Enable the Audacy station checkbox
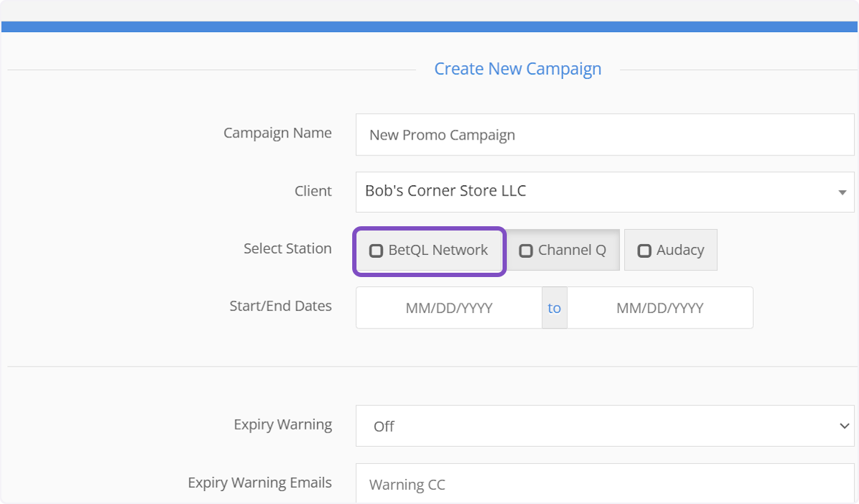This screenshot has height=504, width=859. 644,251
